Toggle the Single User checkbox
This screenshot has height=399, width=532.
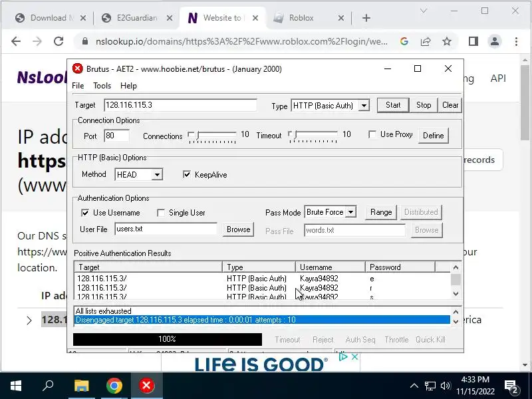(161, 213)
